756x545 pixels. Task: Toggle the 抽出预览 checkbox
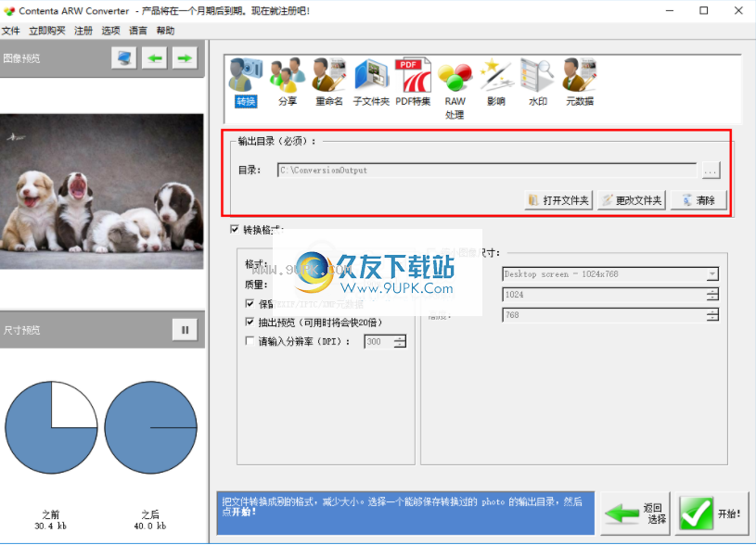pyautogui.click(x=250, y=322)
